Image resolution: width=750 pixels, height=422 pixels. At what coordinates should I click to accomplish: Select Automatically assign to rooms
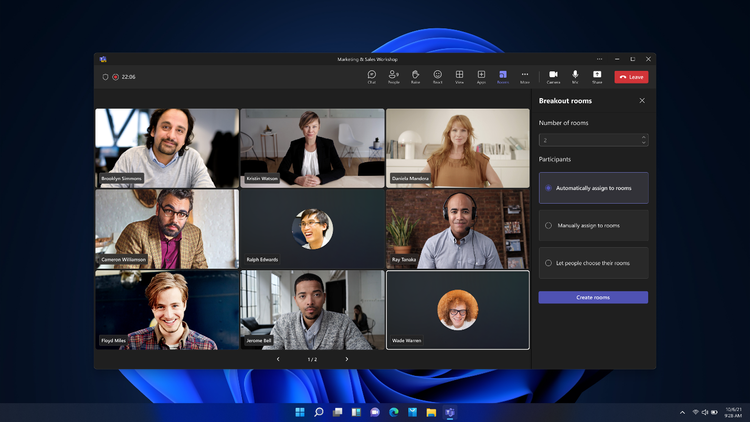coord(594,188)
